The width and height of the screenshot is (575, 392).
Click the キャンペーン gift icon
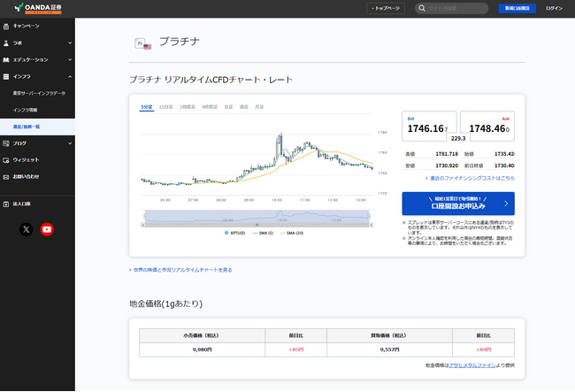coord(6,26)
